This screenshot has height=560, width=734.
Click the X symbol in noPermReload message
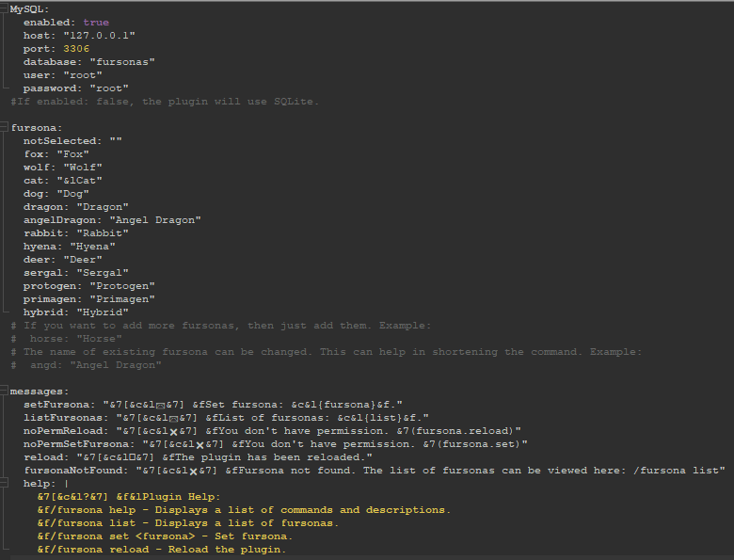(x=173, y=430)
